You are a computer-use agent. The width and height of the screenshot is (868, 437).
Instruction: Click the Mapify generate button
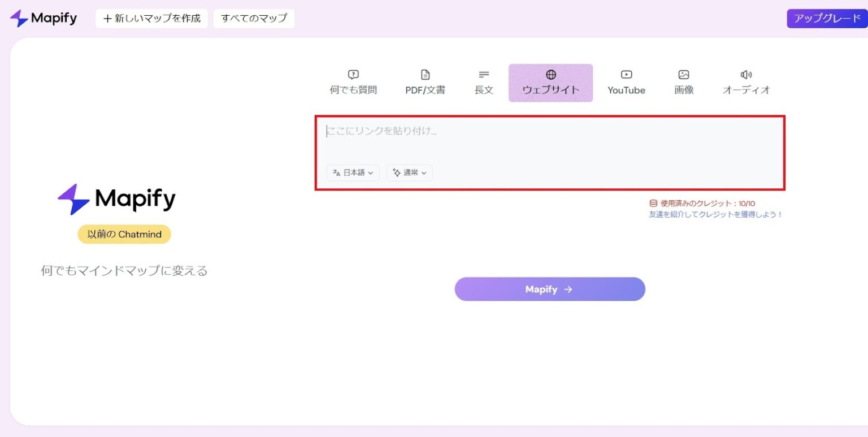549,289
